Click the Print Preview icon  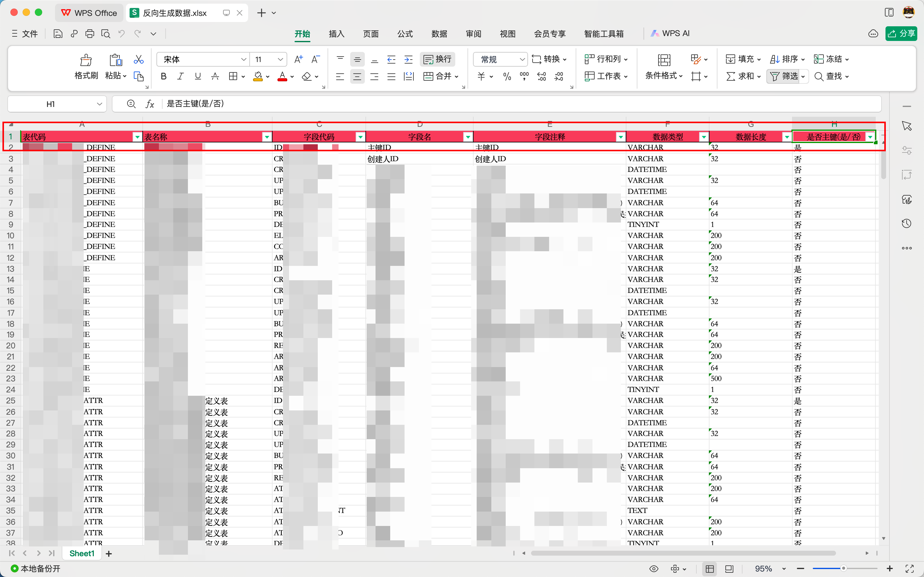pos(106,34)
